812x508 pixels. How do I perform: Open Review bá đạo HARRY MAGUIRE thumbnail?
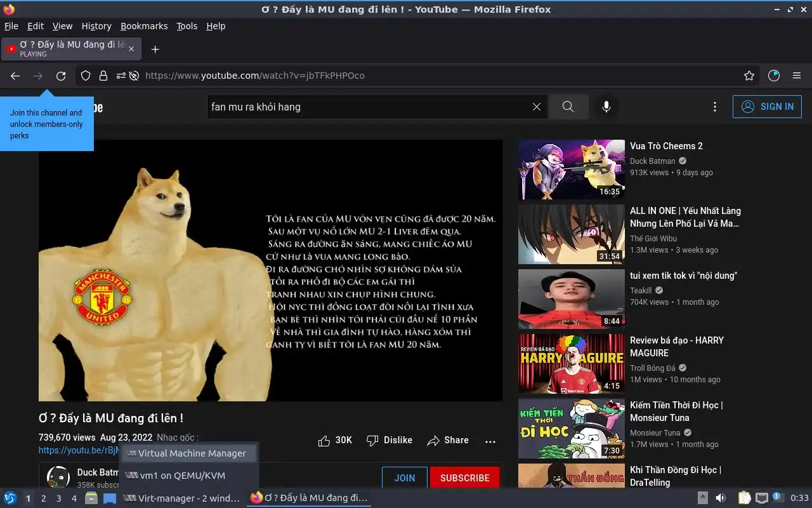point(572,364)
